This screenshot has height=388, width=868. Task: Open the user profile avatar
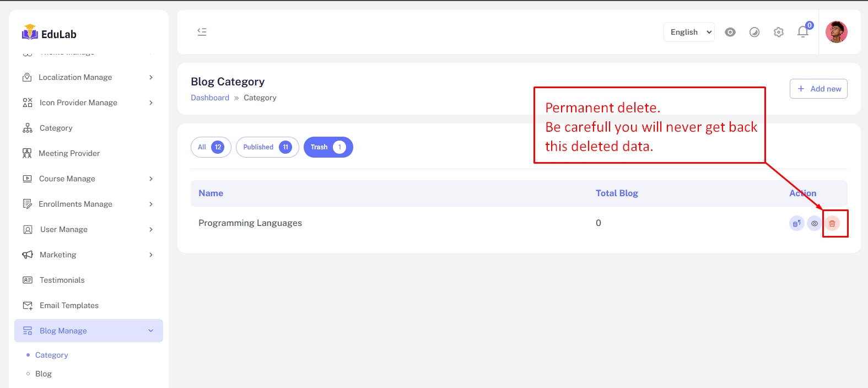(x=836, y=32)
